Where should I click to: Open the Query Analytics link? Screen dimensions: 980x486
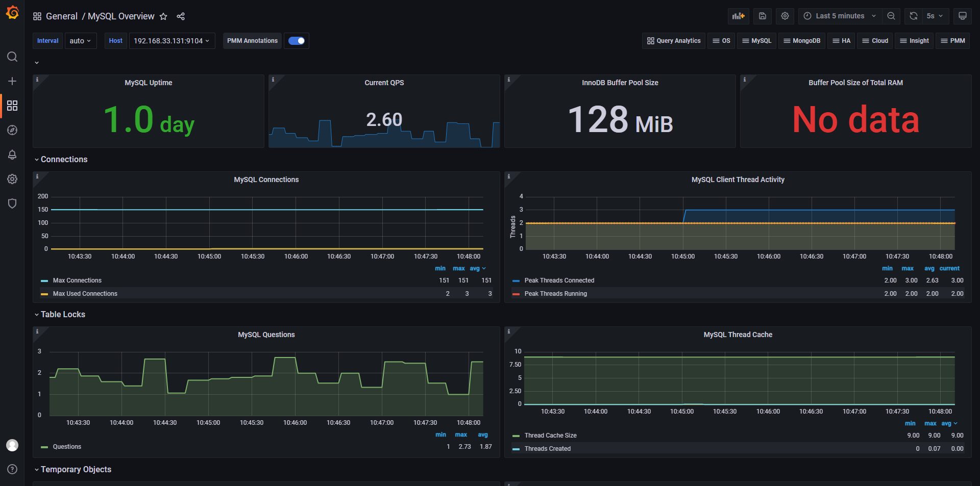pos(674,41)
